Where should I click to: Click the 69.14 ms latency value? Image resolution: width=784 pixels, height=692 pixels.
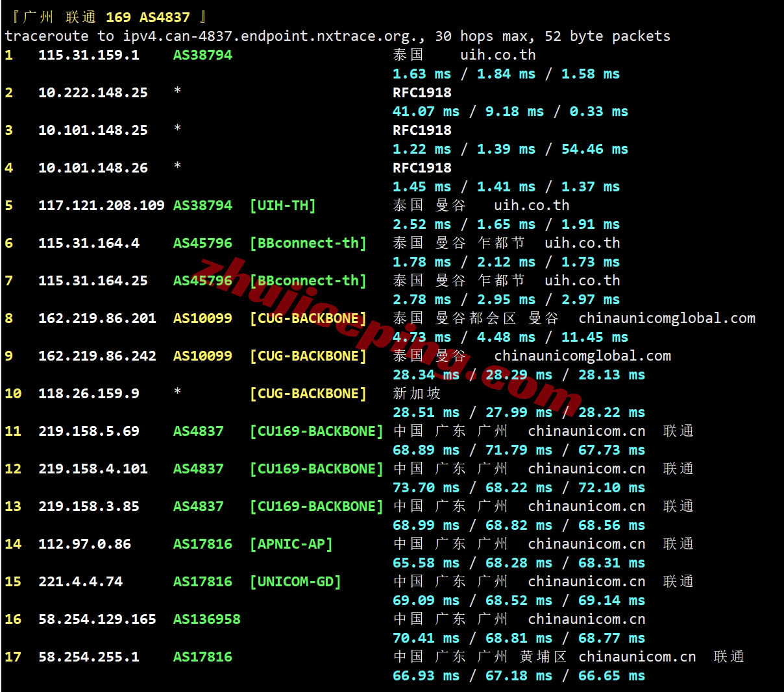[611, 600]
